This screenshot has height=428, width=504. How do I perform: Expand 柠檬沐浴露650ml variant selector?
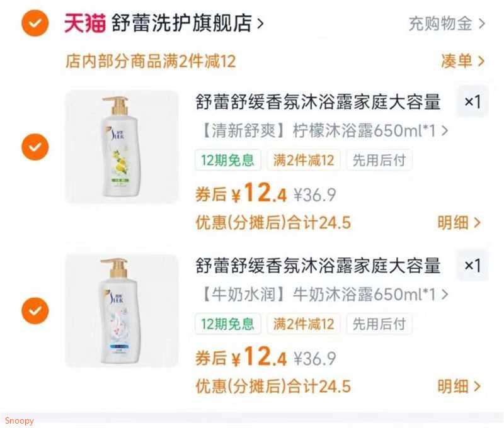click(x=324, y=131)
